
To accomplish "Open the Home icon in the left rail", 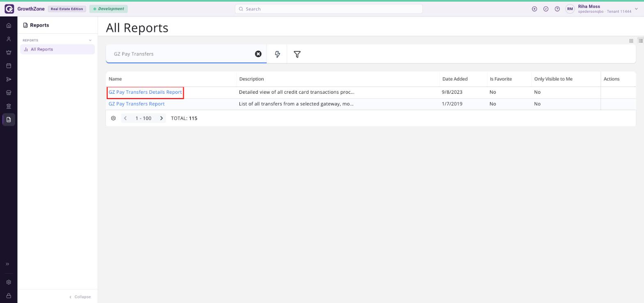I will pos(9,25).
